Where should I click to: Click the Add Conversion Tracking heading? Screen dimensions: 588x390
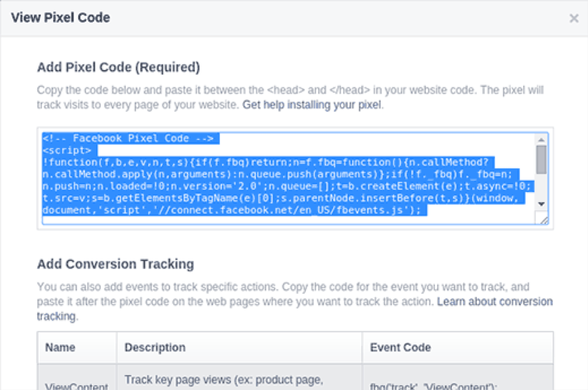coord(116,264)
